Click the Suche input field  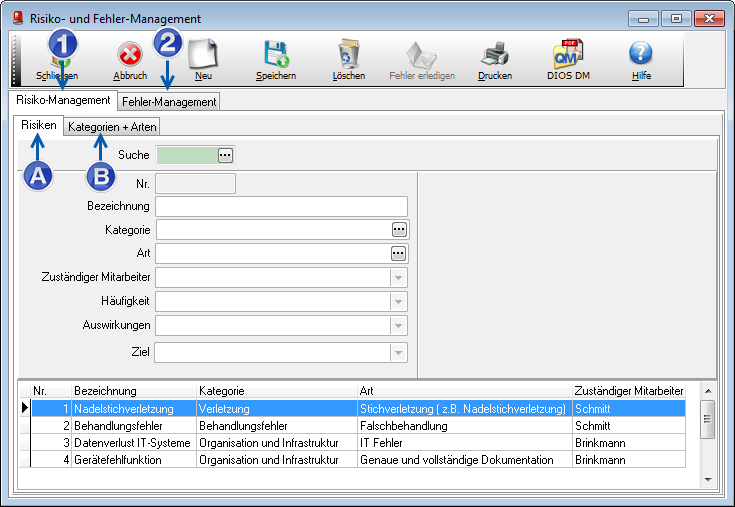click(x=188, y=155)
